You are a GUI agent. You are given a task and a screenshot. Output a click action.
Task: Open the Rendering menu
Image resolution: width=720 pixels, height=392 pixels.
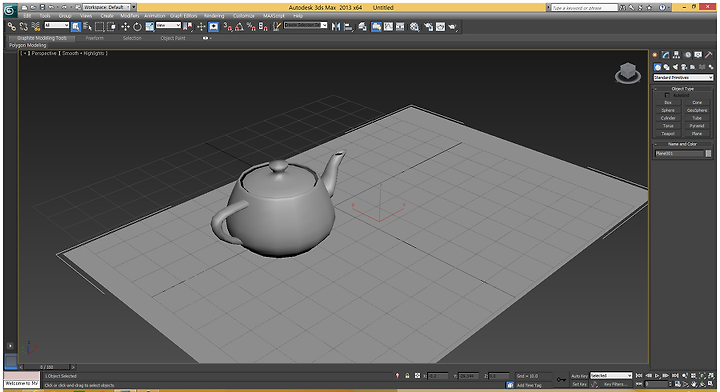click(x=214, y=16)
